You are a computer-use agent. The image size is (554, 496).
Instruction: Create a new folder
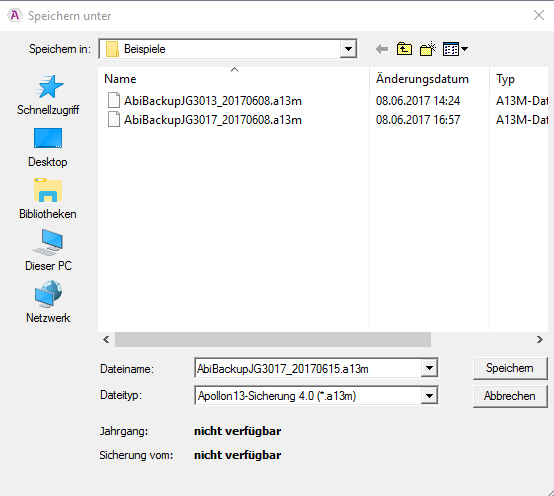(428, 49)
